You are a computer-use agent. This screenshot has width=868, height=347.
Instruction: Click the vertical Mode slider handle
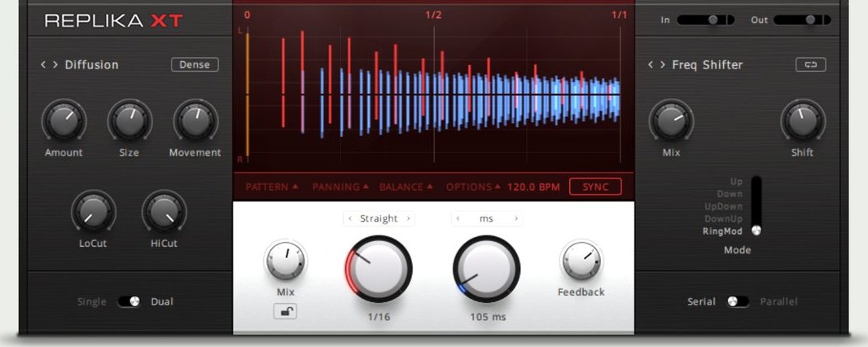click(x=756, y=231)
